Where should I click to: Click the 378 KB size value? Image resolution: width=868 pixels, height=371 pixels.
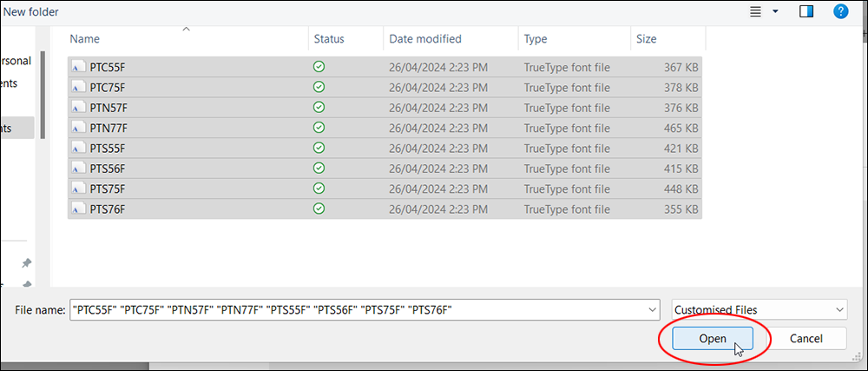coord(681,88)
